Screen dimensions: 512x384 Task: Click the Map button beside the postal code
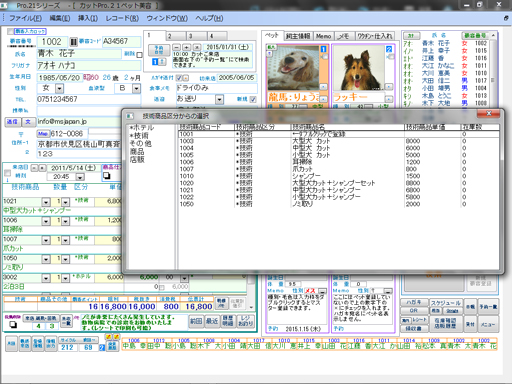[43, 134]
